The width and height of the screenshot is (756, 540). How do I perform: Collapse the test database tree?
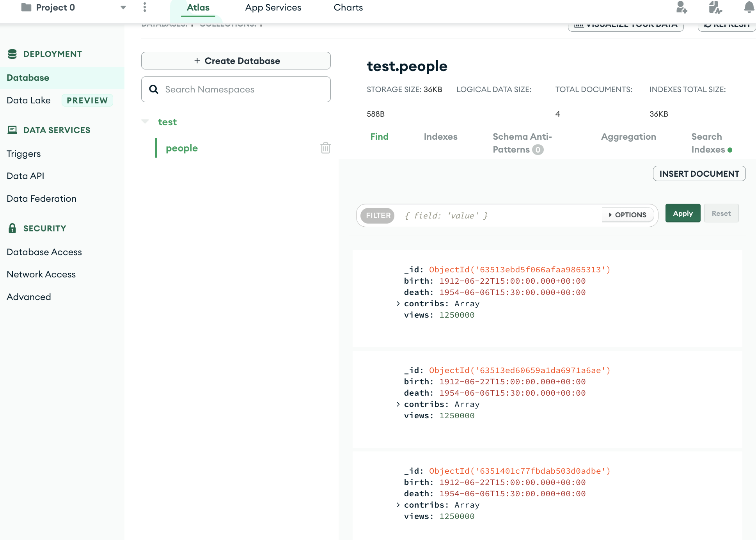point(145,122)
